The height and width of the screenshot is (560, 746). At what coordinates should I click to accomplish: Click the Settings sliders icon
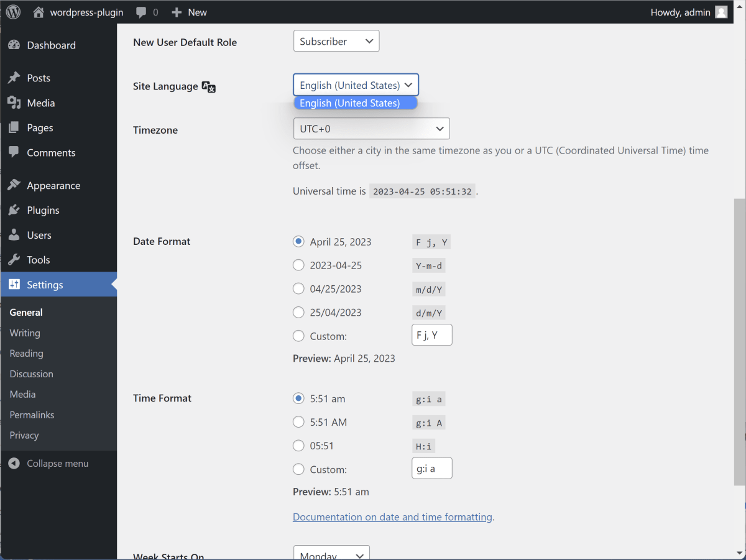[14, 285]
